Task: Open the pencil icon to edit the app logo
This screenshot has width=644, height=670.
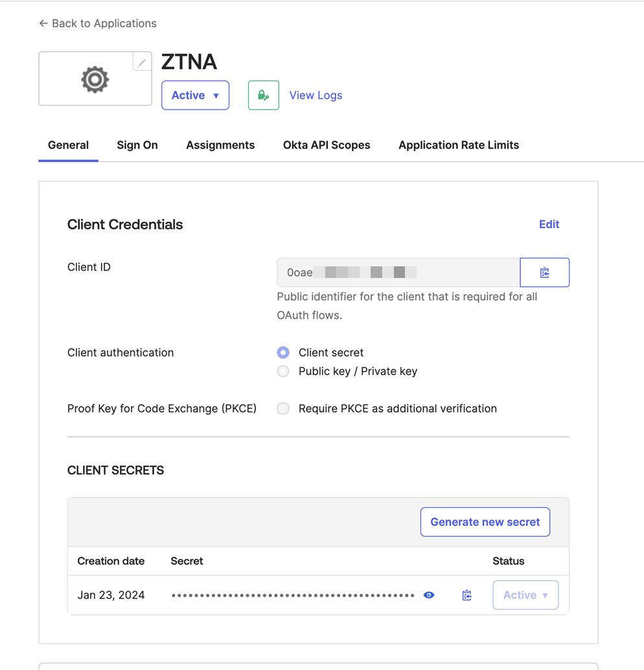Action: (x=142, y=62)
